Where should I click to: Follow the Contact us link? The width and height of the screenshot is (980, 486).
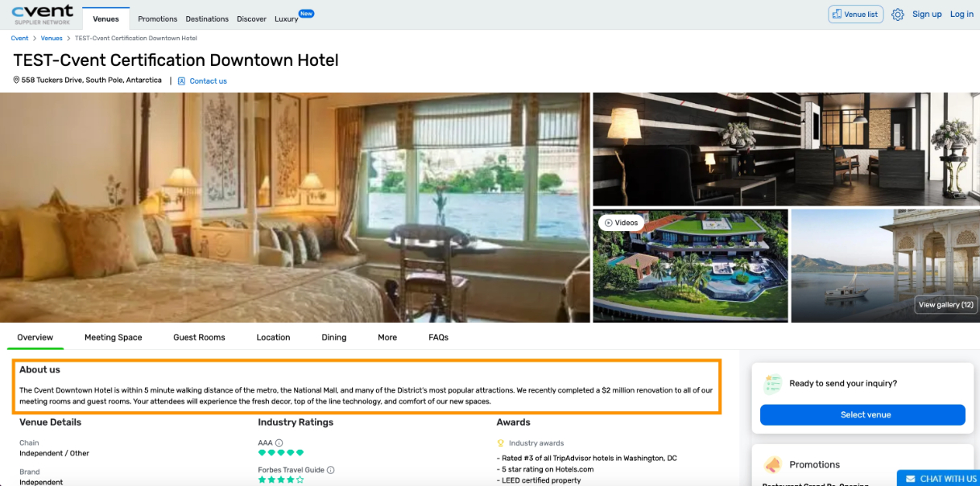(x=209, y=81)
